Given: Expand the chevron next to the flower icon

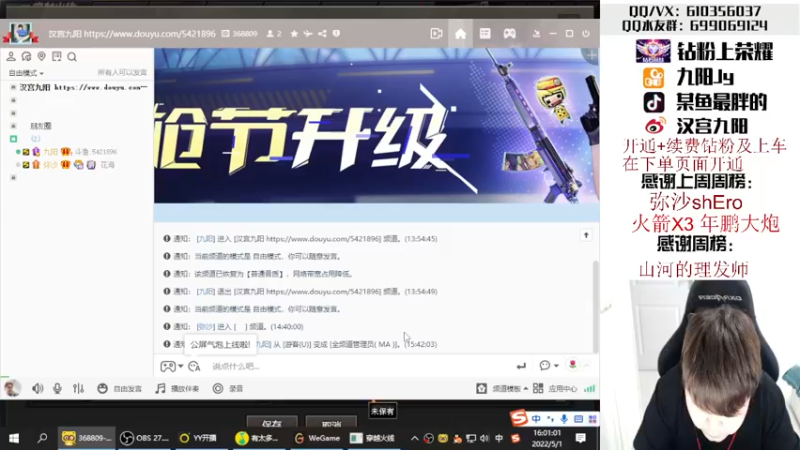Looking at the screenshot, I should (586, 365).
